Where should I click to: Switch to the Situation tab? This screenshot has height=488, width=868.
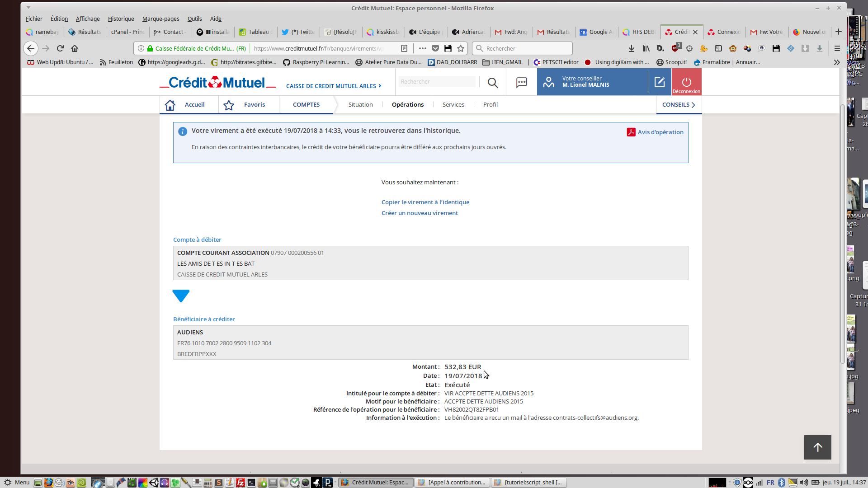pyautogui.click(x=360, y=105)
